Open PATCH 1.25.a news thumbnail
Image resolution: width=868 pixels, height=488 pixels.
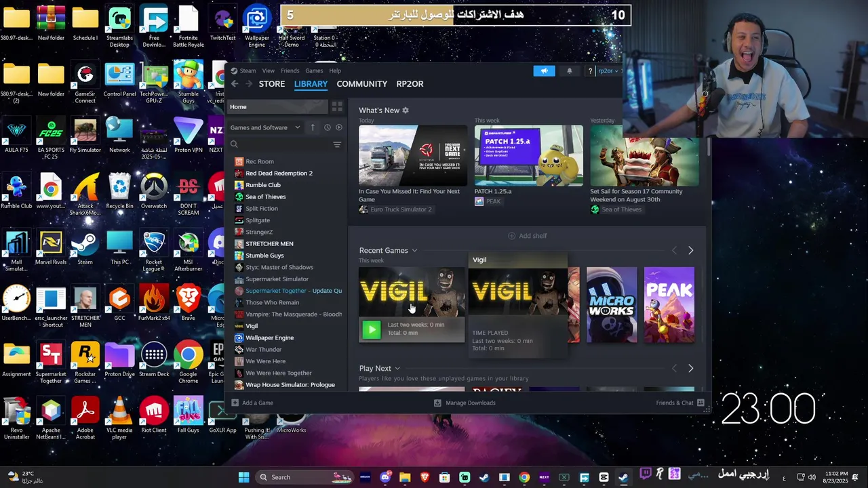click(528, 155)
